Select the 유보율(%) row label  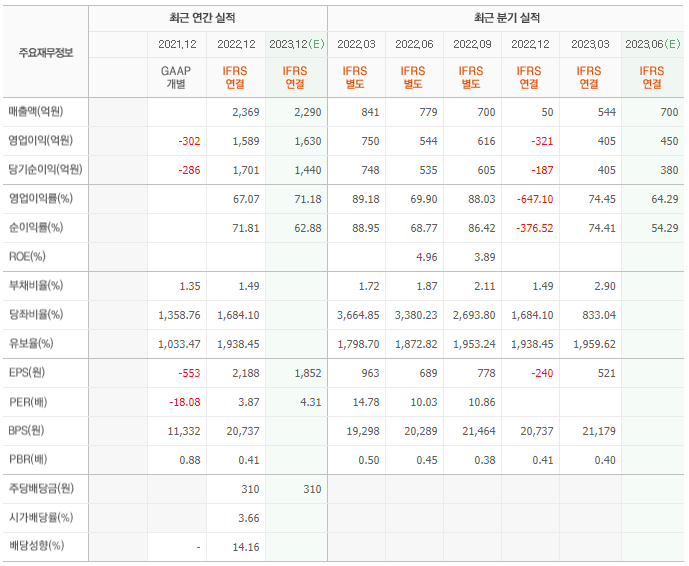pyautogui.click(x=31, y=344)
